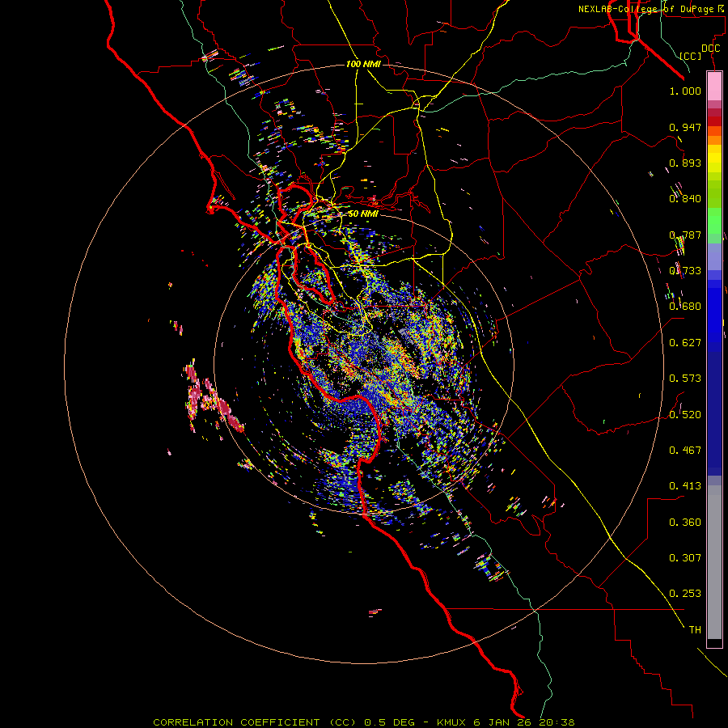
Task: Pick the yellow segment of the color bar
Action: pyautogui.click(x=714, y=159)
